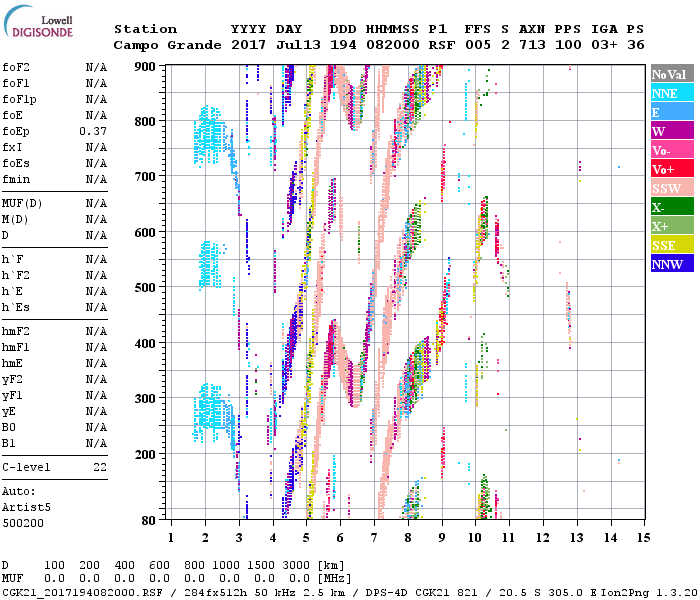Click the 15 MHz frequency axis label
The width and height of the screenshot is (700, 600).
[643, 538]
